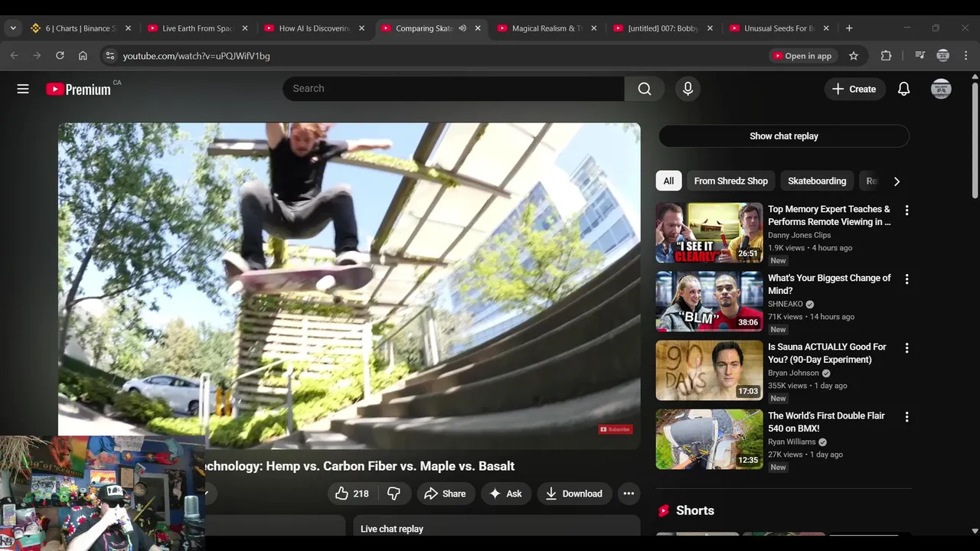The width and height of the screenshot is (980, 551).
Task: Click the Live chat replay heading
Action: (x=392, y=529)
